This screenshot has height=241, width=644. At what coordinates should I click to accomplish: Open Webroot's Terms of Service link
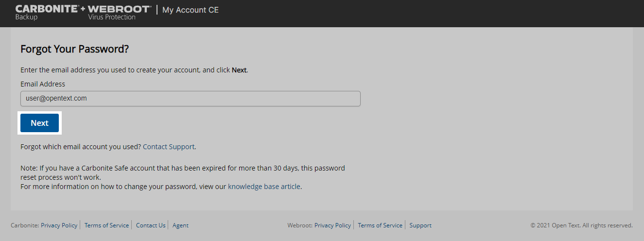pos(380,225)
